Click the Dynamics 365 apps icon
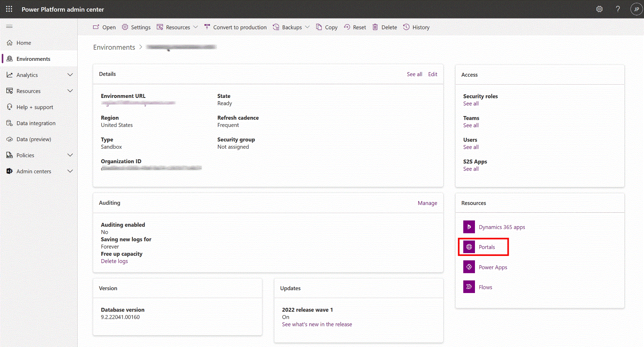644x347 pixels. tap(469, 227)
